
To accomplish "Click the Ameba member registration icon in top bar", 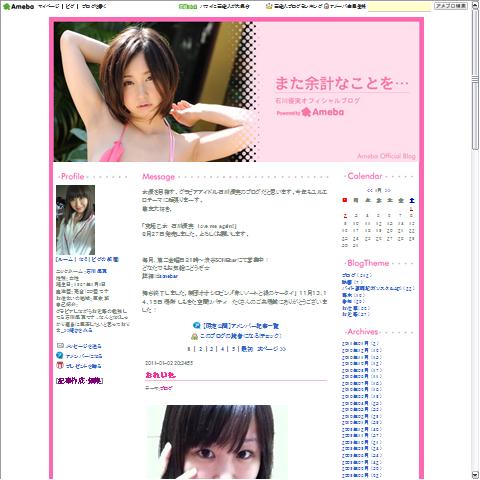I will coord(326,6).
